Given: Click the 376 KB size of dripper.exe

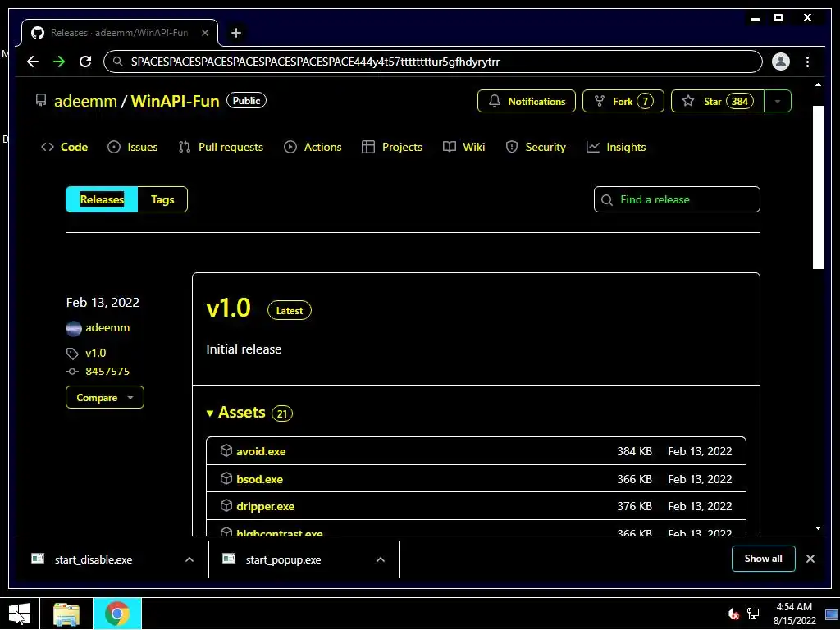Looking at the screenshot, I should click(634, 506).
